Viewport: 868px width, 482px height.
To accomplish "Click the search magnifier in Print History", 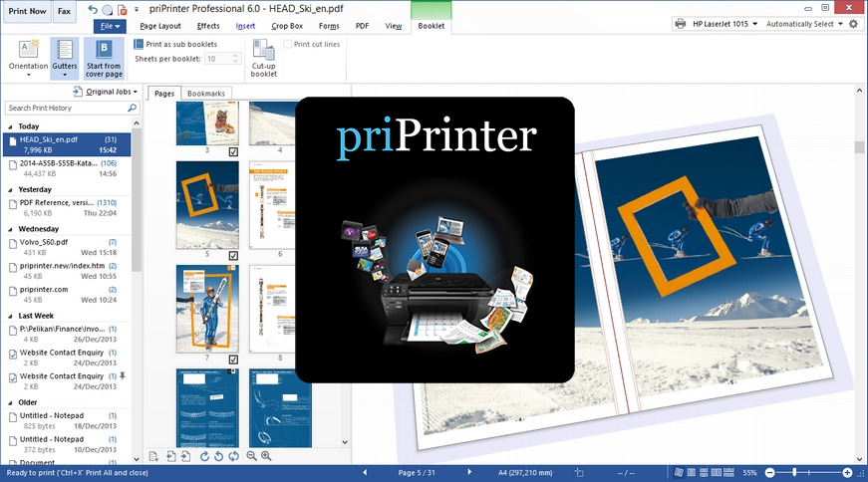I will (132, 108).
